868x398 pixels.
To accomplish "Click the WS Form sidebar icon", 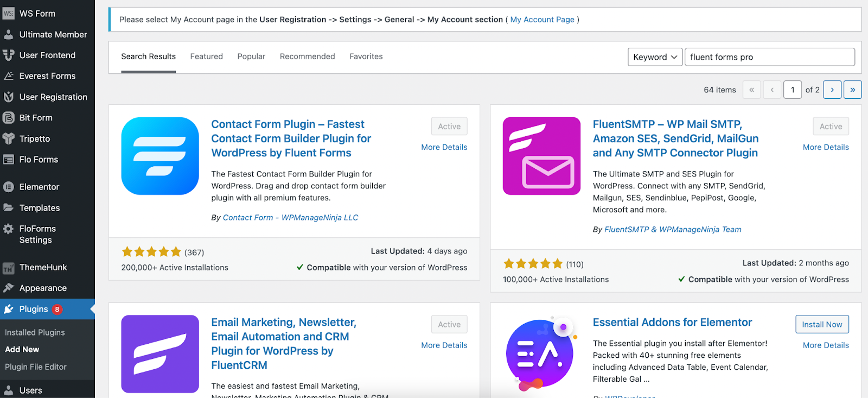I will pyautogui.click(x=9, y=14).
